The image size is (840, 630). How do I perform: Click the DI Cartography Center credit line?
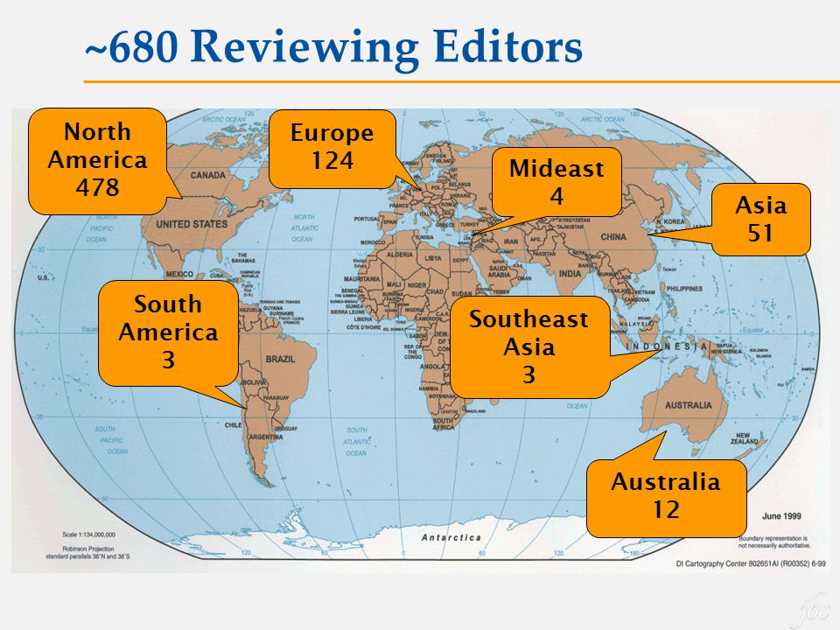coord(751,563)
